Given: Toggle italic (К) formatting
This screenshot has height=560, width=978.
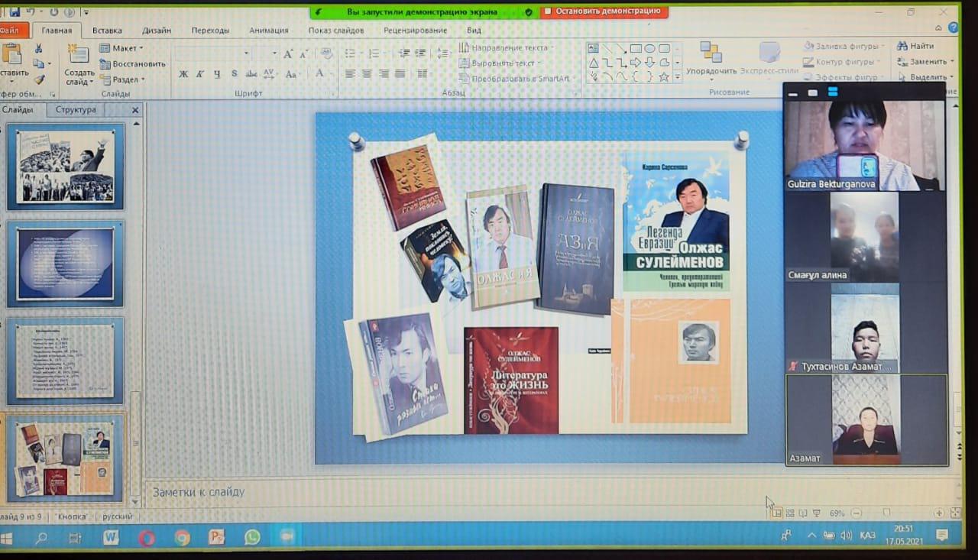Looking at the screenshot, I should tap(200, 74).
